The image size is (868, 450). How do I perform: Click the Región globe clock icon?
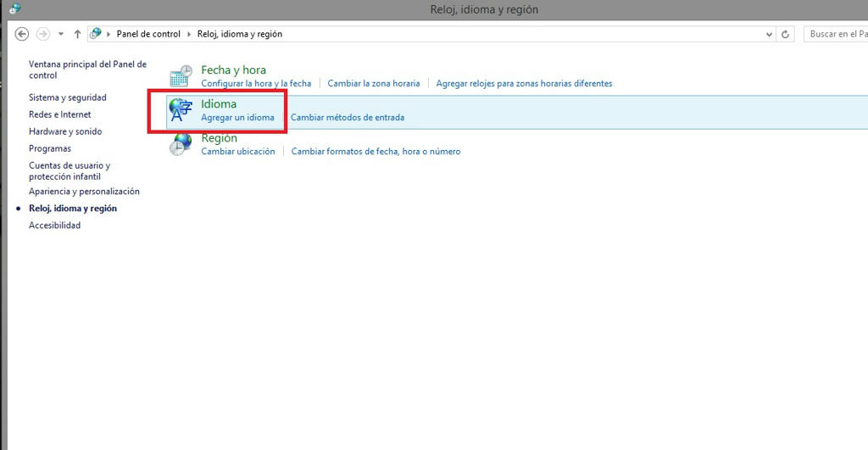coord(181,144)
